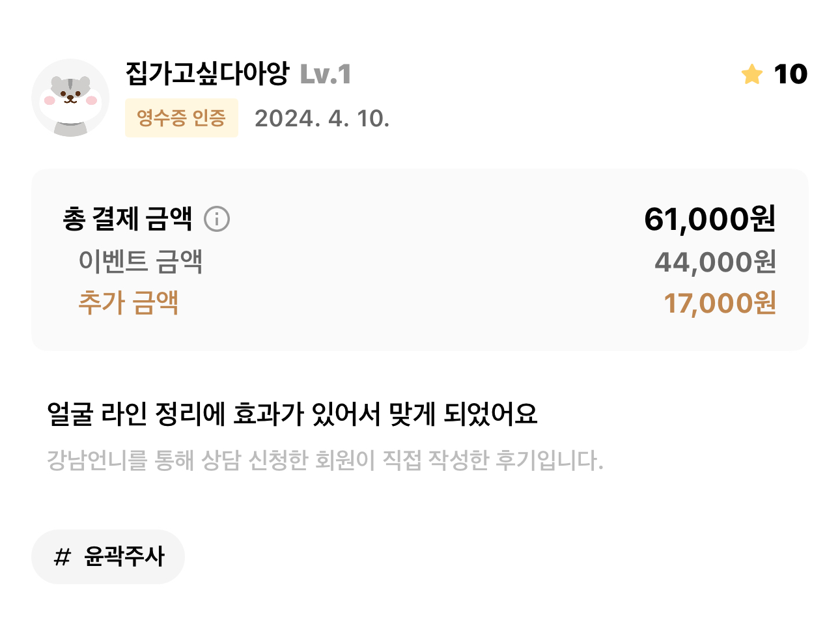Click the 원 currency symbol after 61,000

[x=763, y=219]
